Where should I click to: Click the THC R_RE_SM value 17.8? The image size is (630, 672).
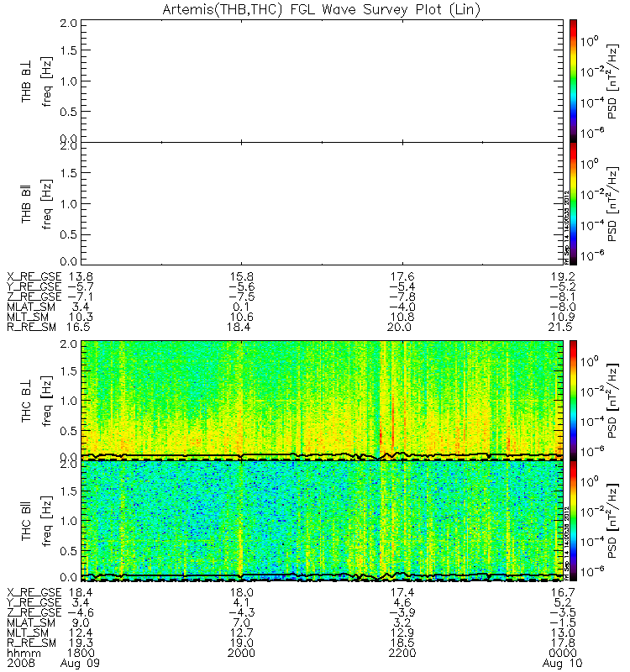pyautogui.click(x=563, y=643)
